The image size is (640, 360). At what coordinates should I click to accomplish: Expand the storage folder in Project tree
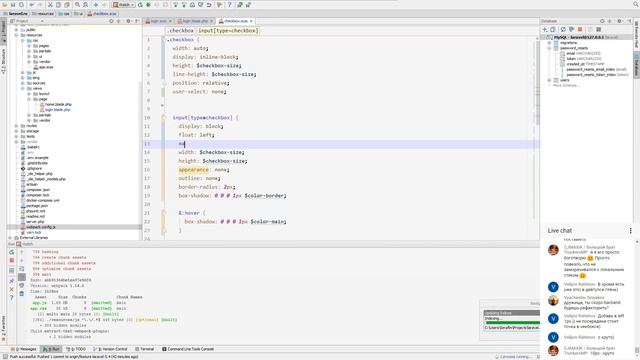point(16,131)
